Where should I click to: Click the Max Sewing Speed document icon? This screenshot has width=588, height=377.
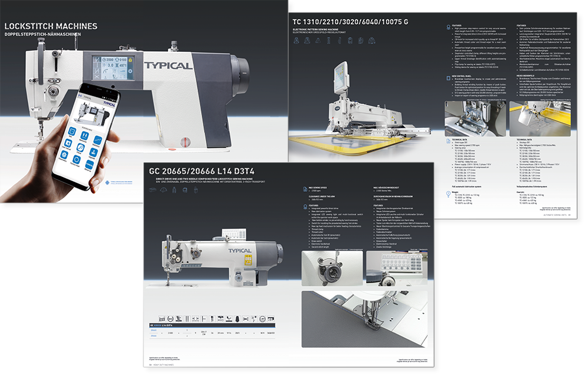(x=305, y=189)
